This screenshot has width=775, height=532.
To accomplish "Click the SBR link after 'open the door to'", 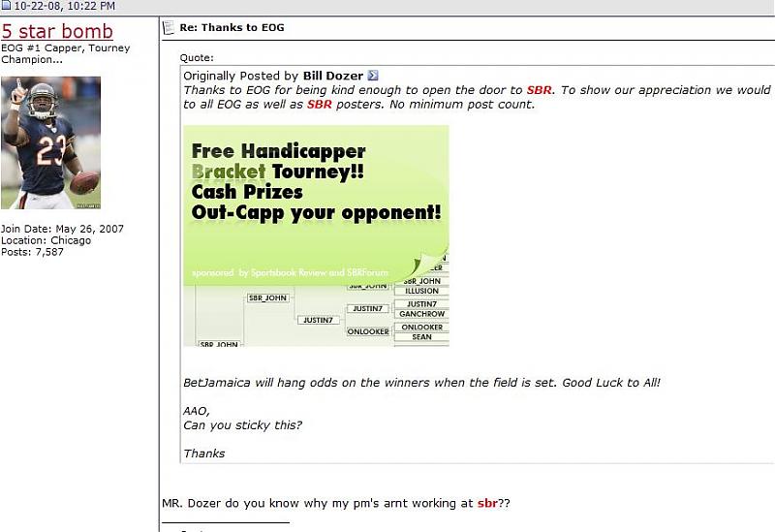I will (x=540, y=90).
